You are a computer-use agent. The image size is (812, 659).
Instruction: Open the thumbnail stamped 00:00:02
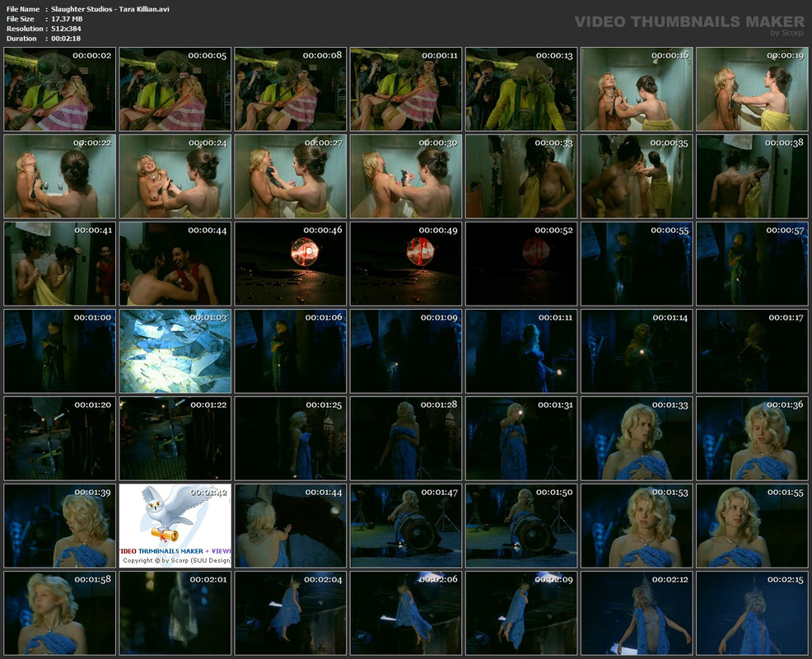[x=60, y=89]
